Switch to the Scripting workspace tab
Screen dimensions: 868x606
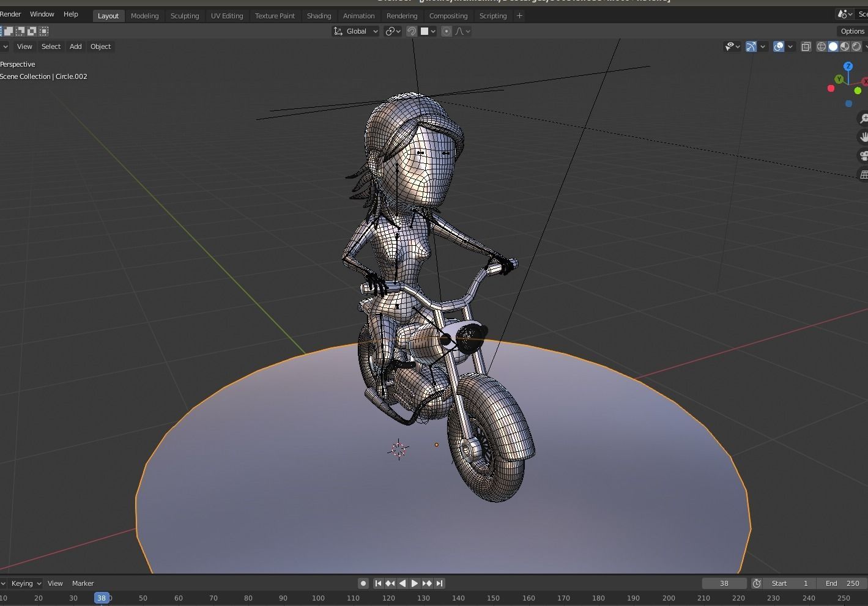coord(493,16)
